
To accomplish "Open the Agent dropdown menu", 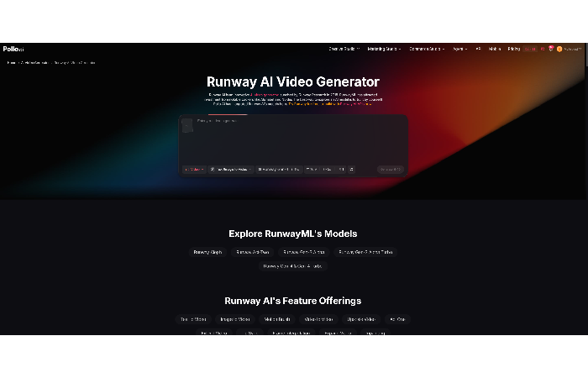I will [x=459, y=49].
